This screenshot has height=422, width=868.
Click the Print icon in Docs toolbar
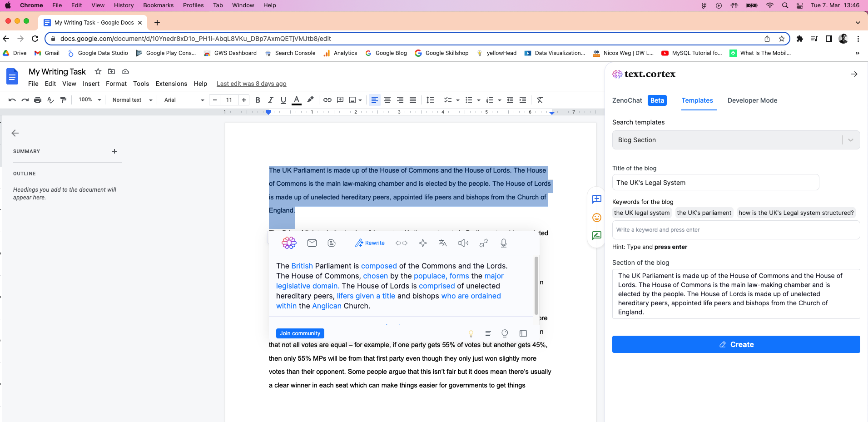point(38,100)
